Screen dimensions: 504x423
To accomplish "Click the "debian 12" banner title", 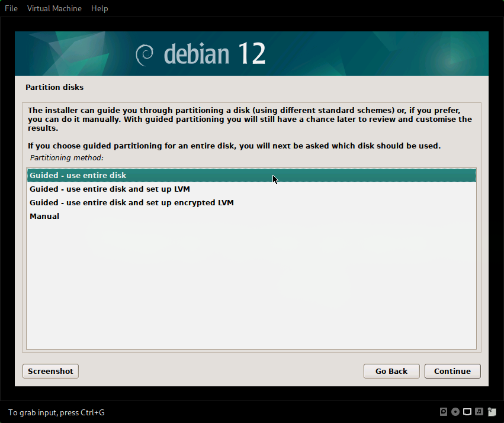I will (214, 54).
